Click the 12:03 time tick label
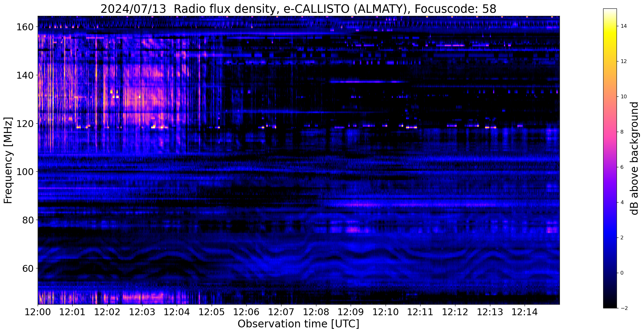This screenshot has height=333, width=644. pyautogui.click(x=142, y=312)
